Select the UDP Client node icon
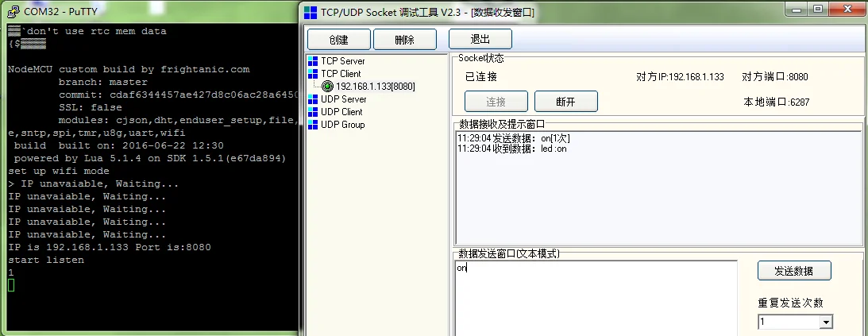Screen dimensions: 868x336 313,112
